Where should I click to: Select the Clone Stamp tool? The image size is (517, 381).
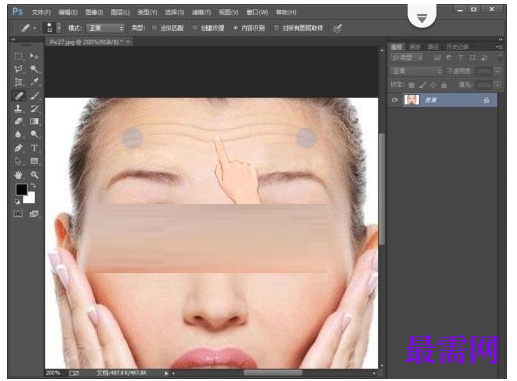click(x=18, y=108)
